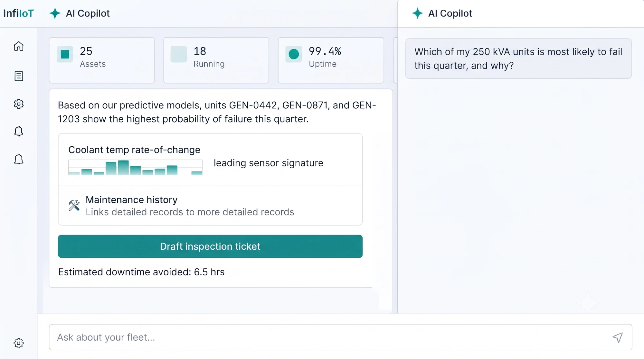Click 'Links detailed records' description text
644x359 pixels.
(x=190, y=212)
